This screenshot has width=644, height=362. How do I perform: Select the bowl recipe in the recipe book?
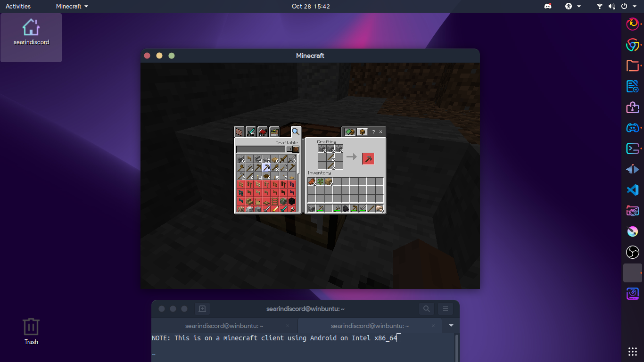(x=266, y=176)
